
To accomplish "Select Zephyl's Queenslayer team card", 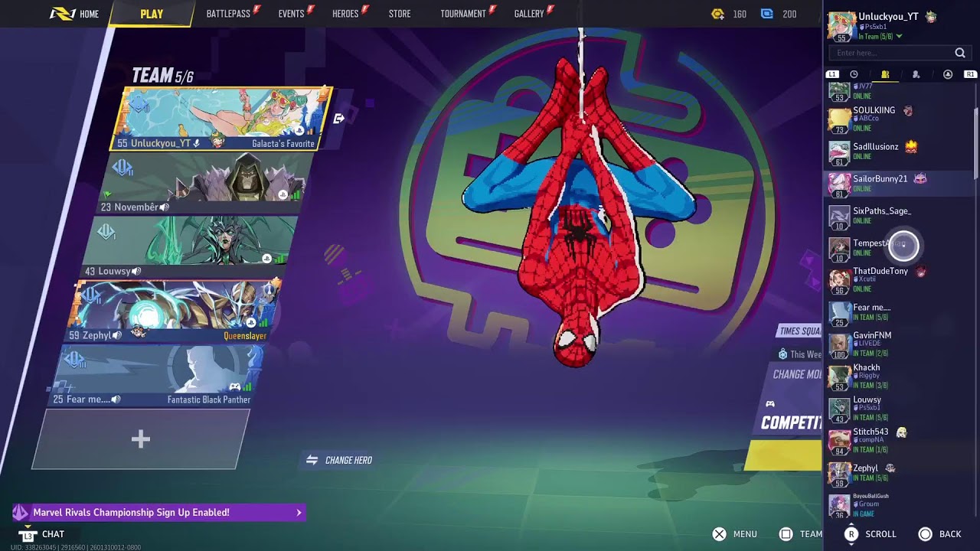I will coord(174,311).
